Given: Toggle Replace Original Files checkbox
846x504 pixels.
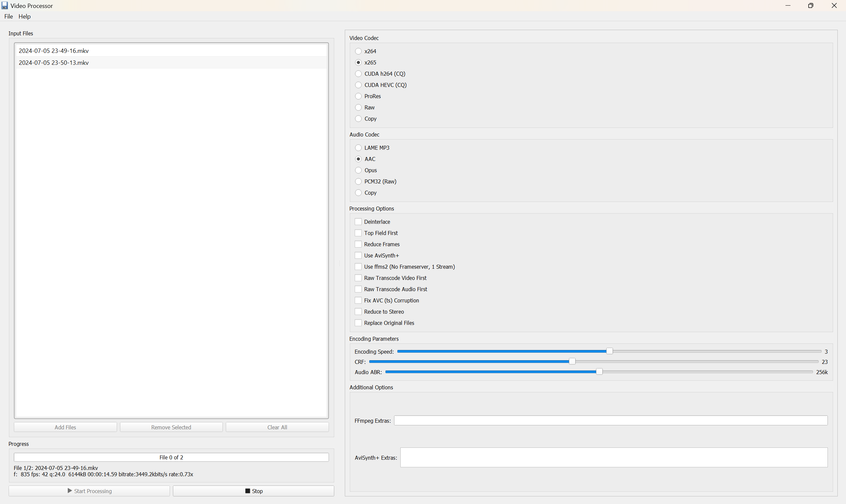Looking at the screenshot, I should (x=358, y=323).
